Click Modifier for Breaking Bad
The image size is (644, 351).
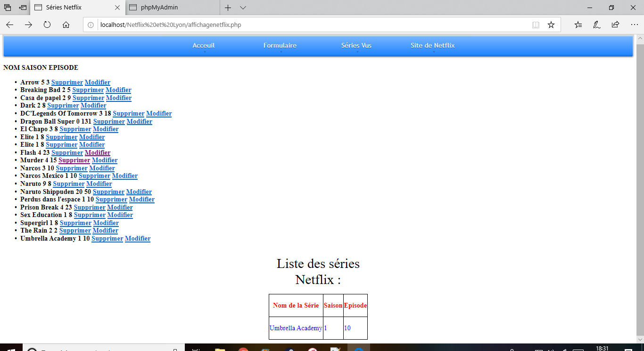[x=118, y=90]
